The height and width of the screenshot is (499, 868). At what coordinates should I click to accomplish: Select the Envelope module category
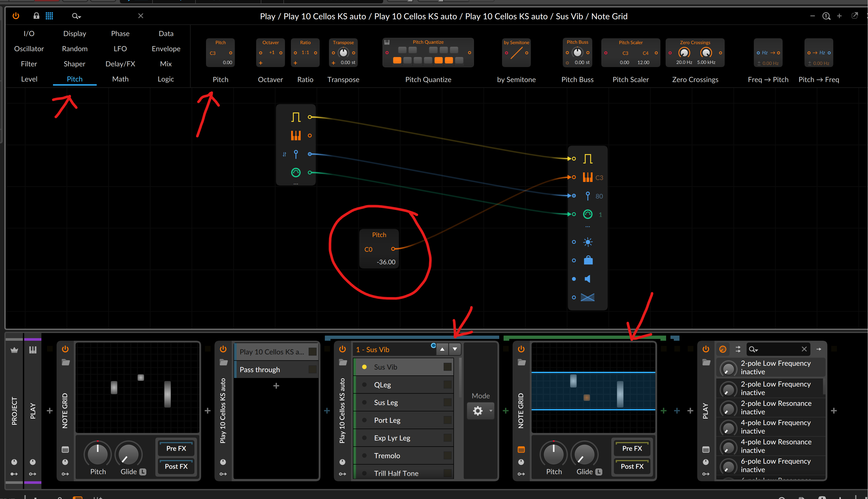(166, 49)
